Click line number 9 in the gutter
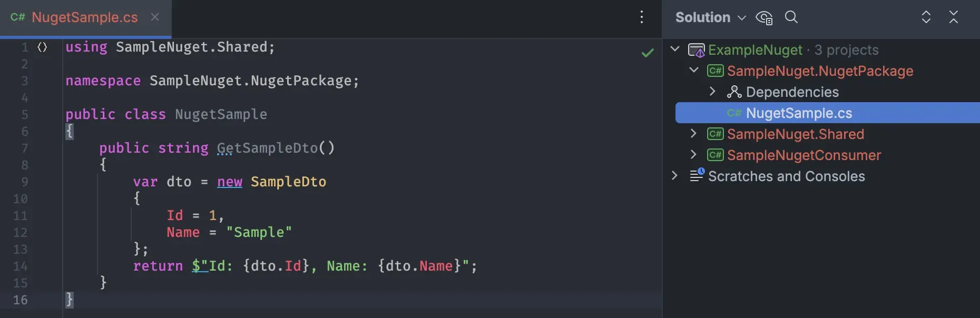 pyautogui.click(x=25, y=182)
